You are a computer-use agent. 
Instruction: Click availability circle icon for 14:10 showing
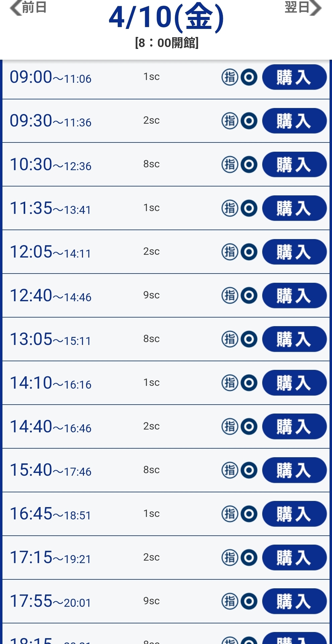249,383
